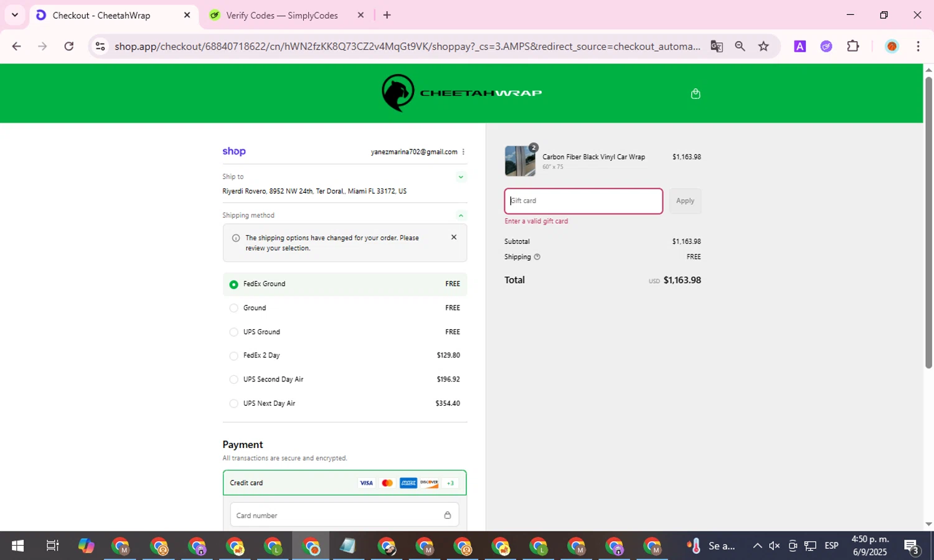Click the Mastercard icon
This screenshot has height=560, width=934.
387,483
